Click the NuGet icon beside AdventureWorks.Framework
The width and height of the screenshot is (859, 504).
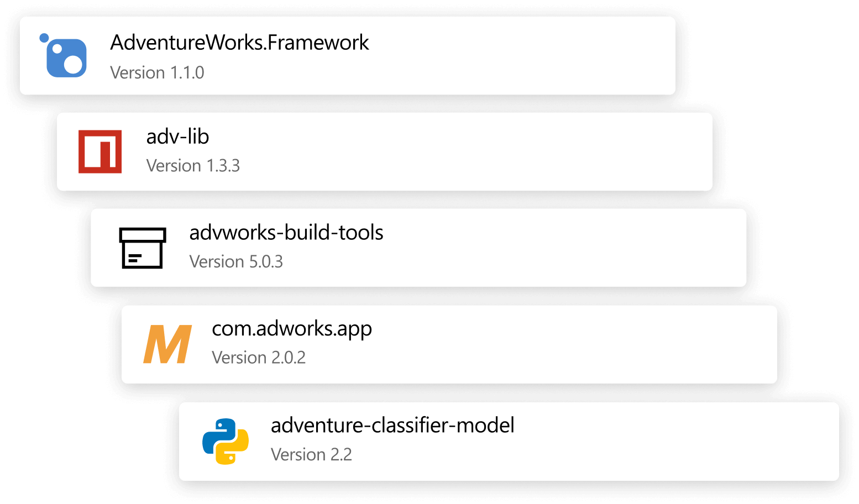click(64, 56)
